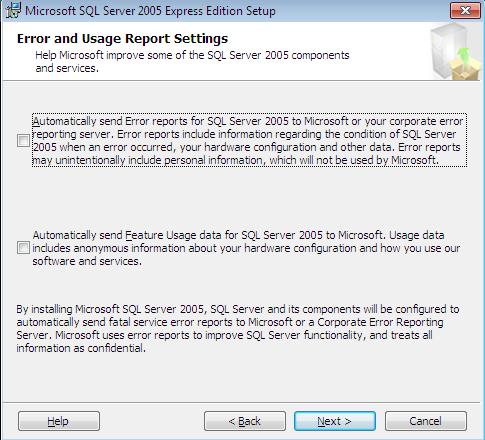Click the Error and Usage Report Settings heading
Viewport: 485px width, 440px height.
pos(122,39)
